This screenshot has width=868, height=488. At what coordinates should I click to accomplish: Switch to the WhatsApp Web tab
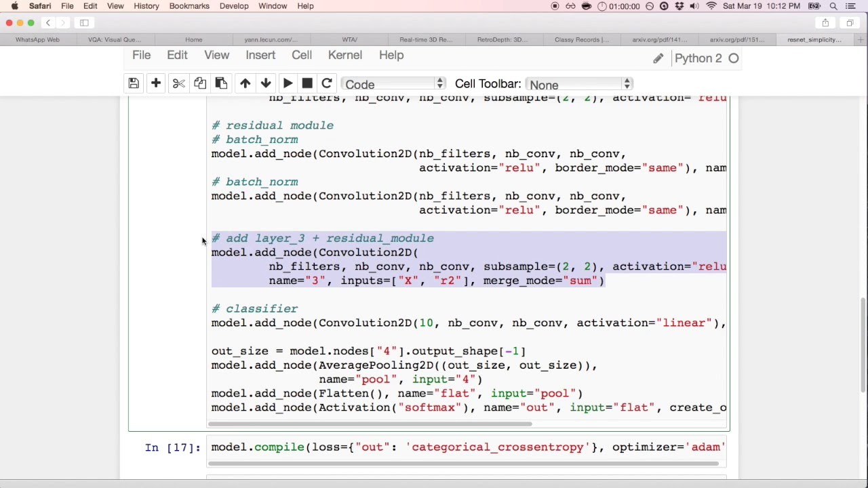pyautogui.click(x=38, y=39)
